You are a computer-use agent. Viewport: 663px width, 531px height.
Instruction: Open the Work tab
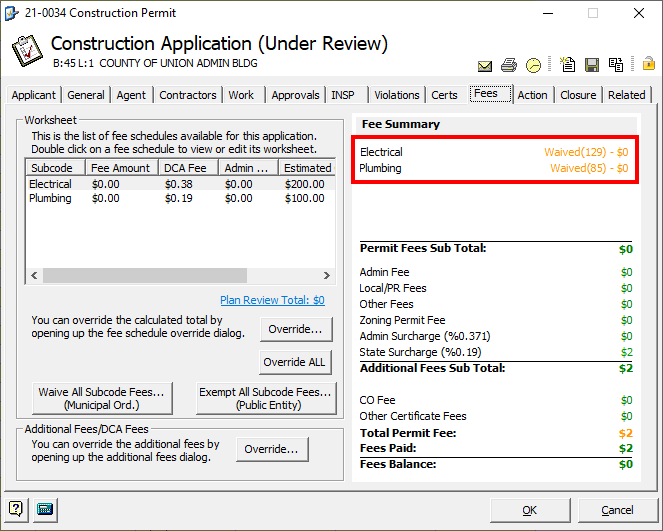click(x=241, y=95)
